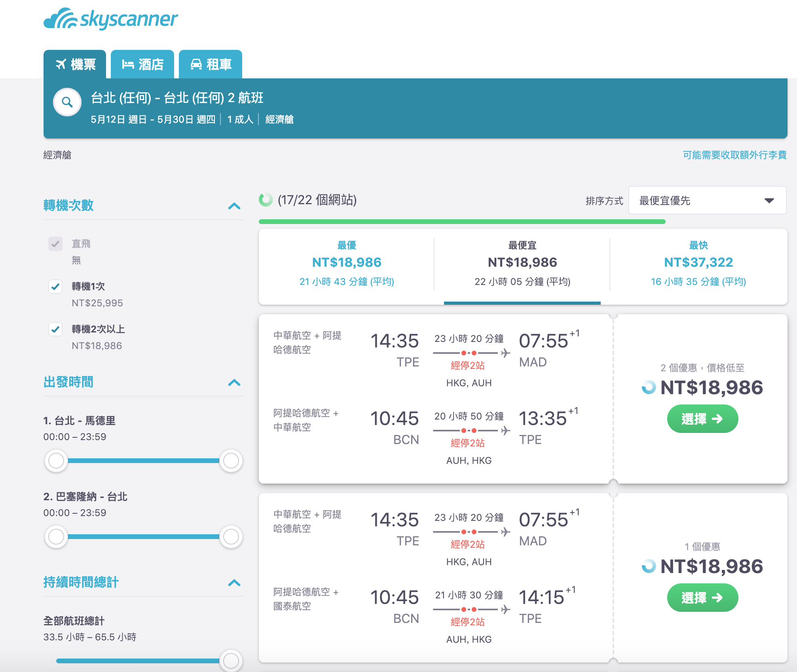
Task: Click 選擇 on the 2 個優惠 flight
Action: [702, 419]
